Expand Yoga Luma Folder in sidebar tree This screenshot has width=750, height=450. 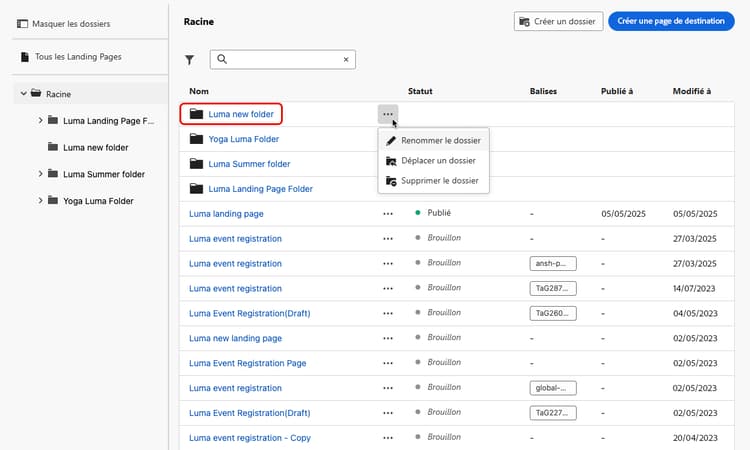tap(40, 201)
